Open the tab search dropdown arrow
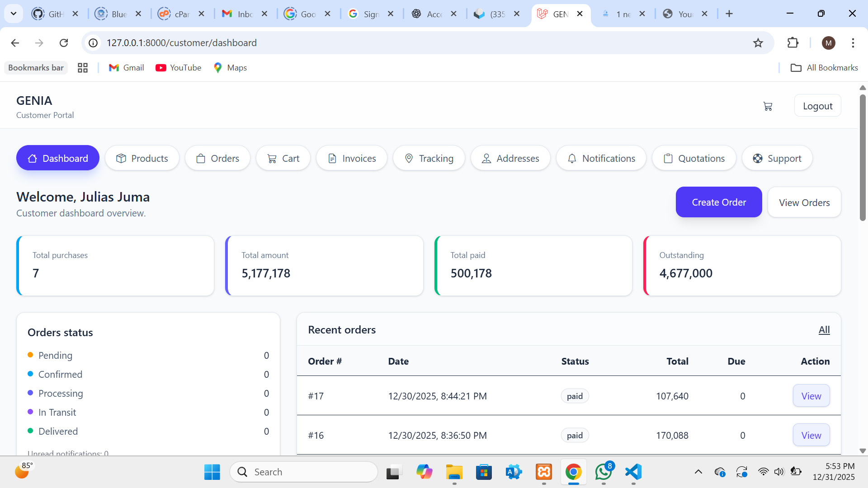This screenshot has height=488, width=868. pyautogui.click(x=13, y=14)
